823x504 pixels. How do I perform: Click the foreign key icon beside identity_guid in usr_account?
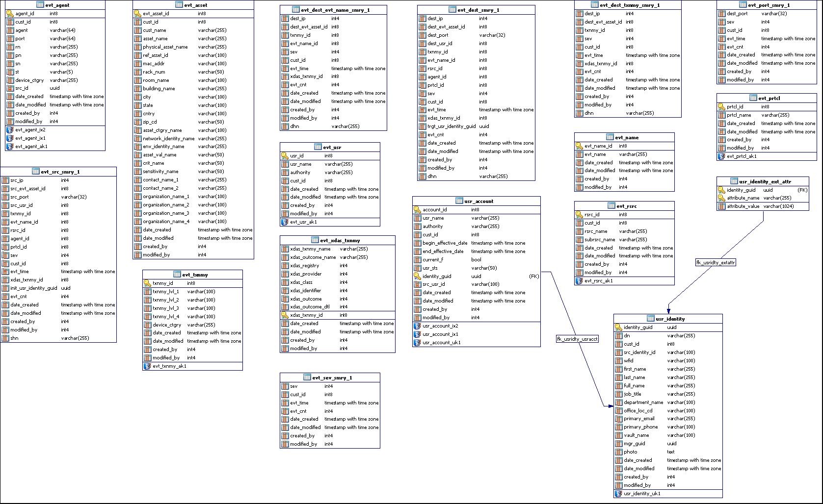(x=418, y=276)
